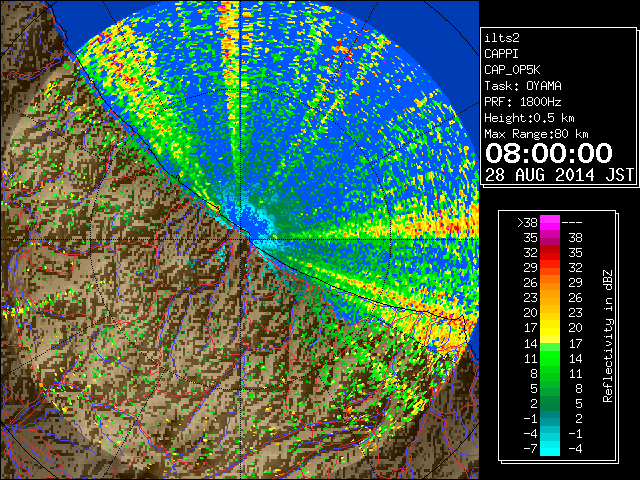Click the '>38' legend label

click(527, 223)
